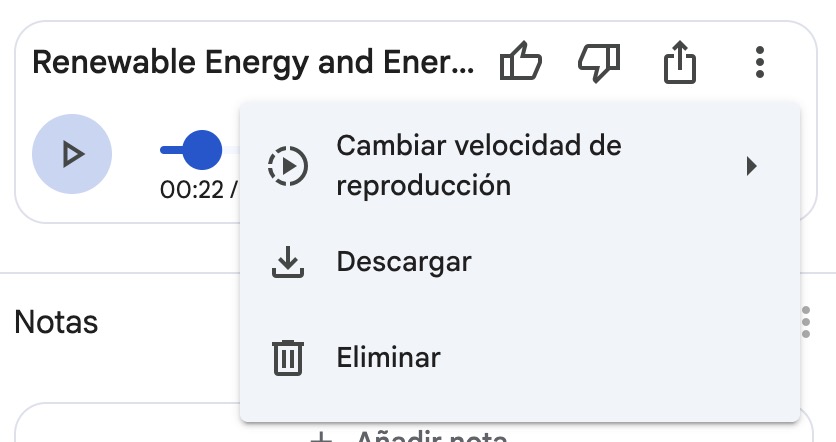Click the blue playback slider handle
This screenshot has width=836, height=442.
pos(202,150)
